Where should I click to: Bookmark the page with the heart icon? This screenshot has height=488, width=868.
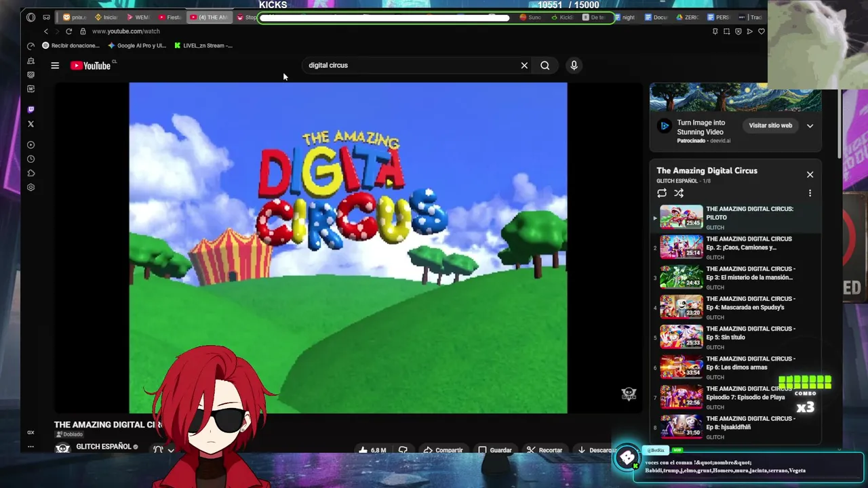click(761, 31)
